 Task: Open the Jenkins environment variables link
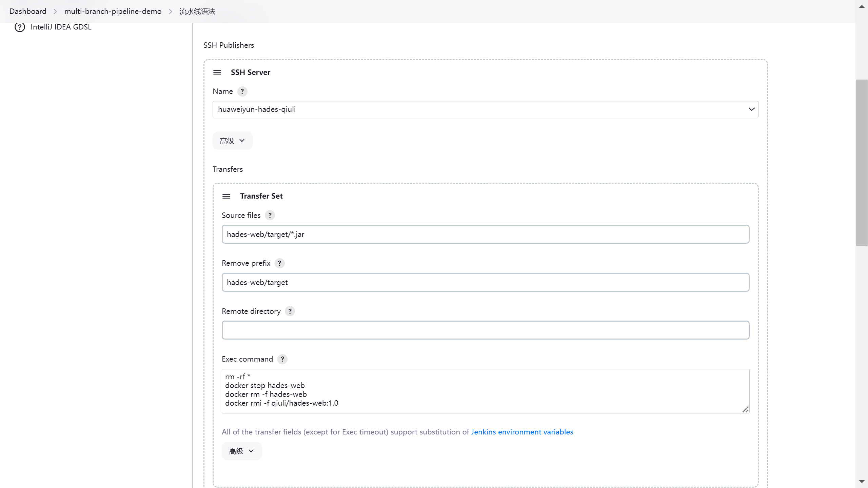pyautogui.click(x=522, y=432)
